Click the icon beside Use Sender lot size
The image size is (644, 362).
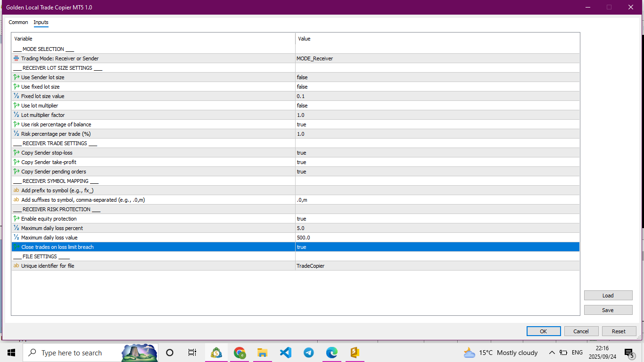[17, 77]
